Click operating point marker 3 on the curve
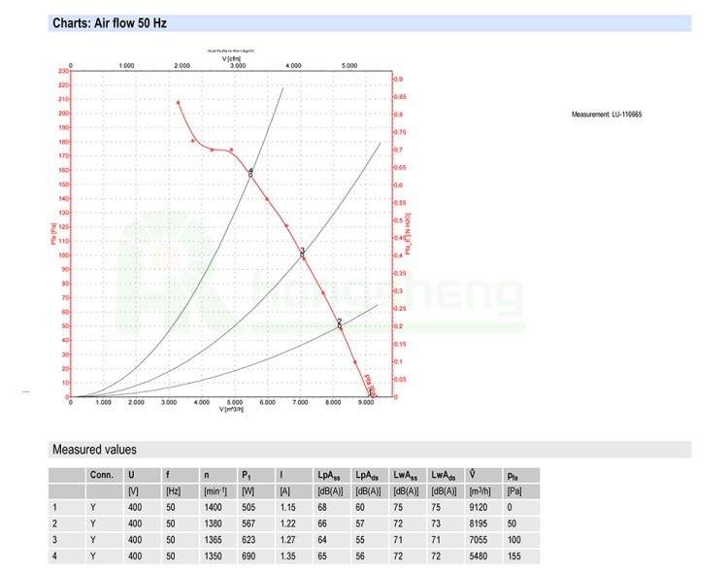Image resolution: width=728 pixels, height=575 pixels. 303,253
